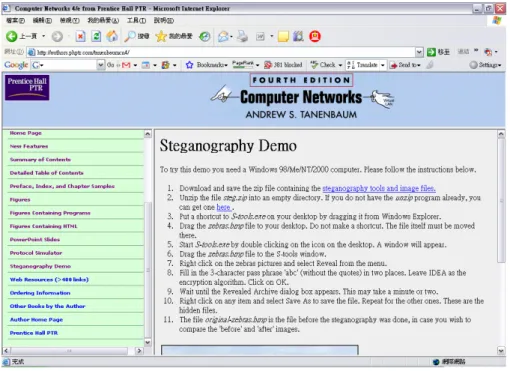
Task: Click the Prentice Hall PTR logo
Action: click(27, 87)
